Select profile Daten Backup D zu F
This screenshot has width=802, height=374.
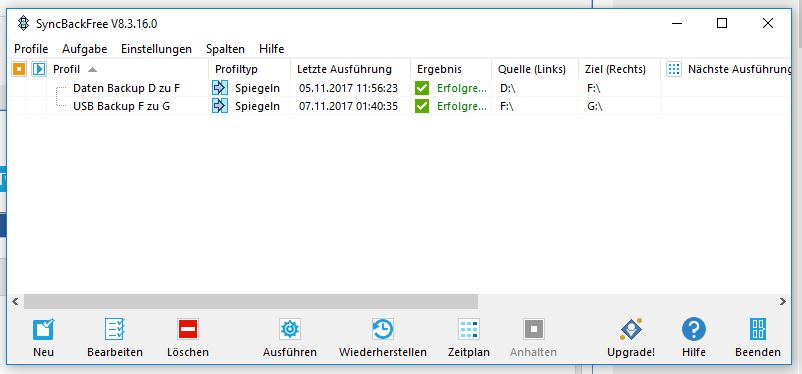tap(126, 88)
